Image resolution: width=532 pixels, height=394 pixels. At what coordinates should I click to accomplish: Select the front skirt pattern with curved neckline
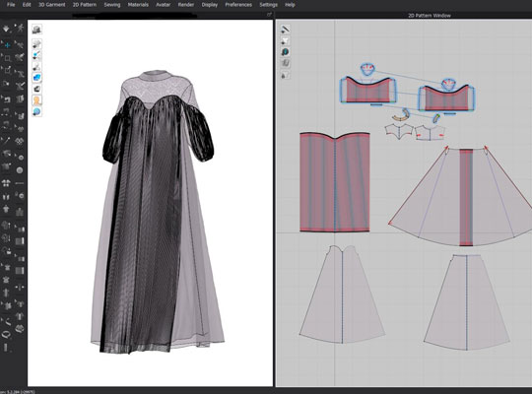342,294
